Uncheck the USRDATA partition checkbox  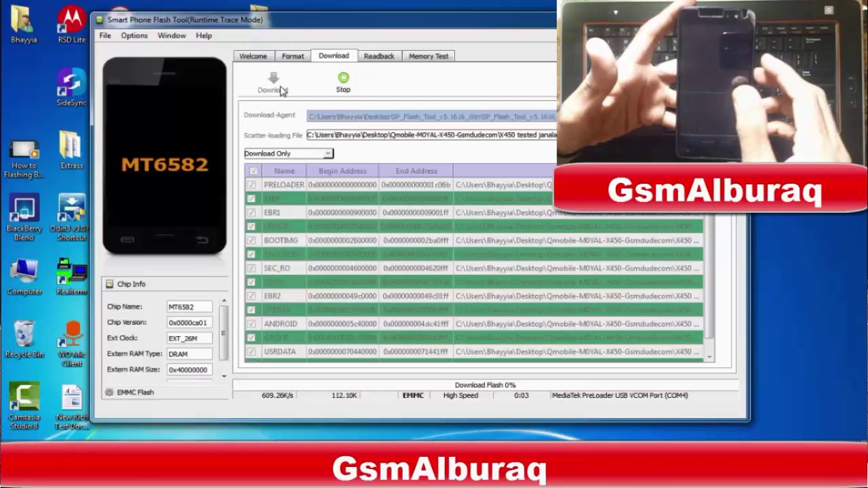coord(252,352)
